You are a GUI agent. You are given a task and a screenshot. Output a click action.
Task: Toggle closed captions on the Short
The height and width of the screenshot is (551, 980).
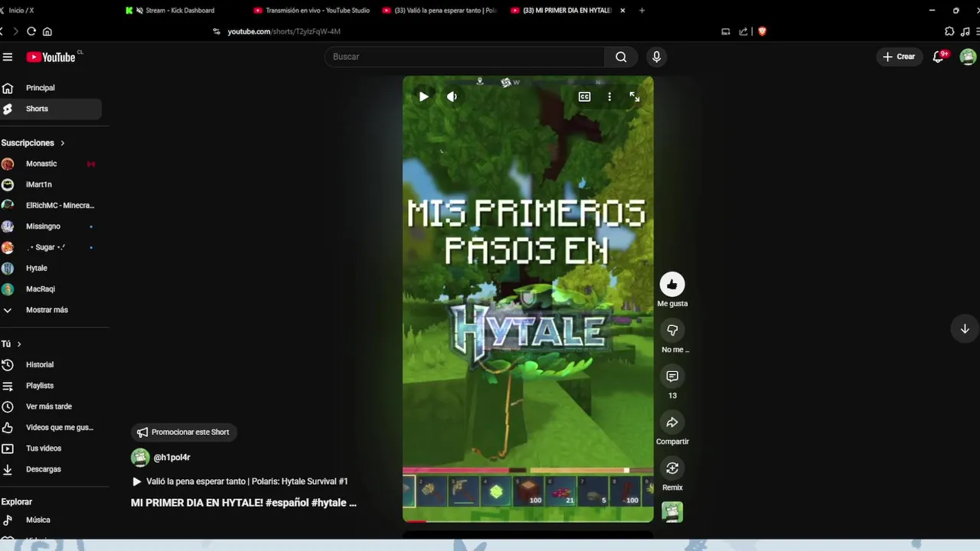pos(584,96)
